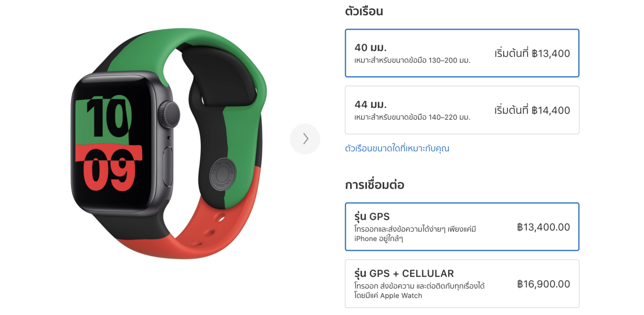The height and width of the screenshot is (315, 644).
Task: Click the Truth Power Solidarity band pin
Action: click(223, 174)
